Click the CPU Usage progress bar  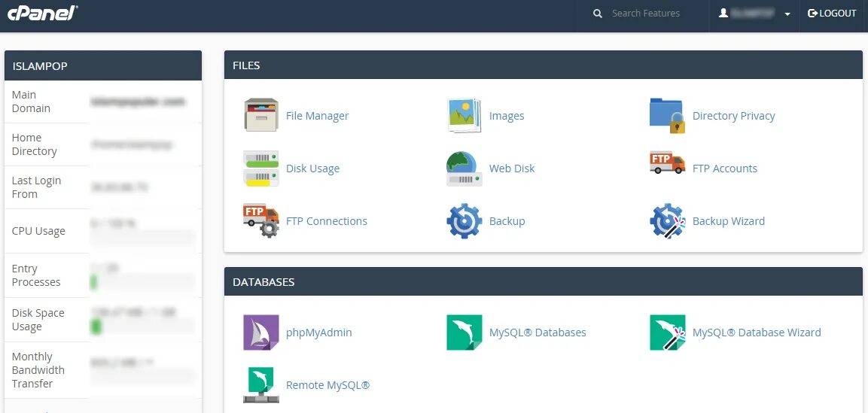pos(142,238)
